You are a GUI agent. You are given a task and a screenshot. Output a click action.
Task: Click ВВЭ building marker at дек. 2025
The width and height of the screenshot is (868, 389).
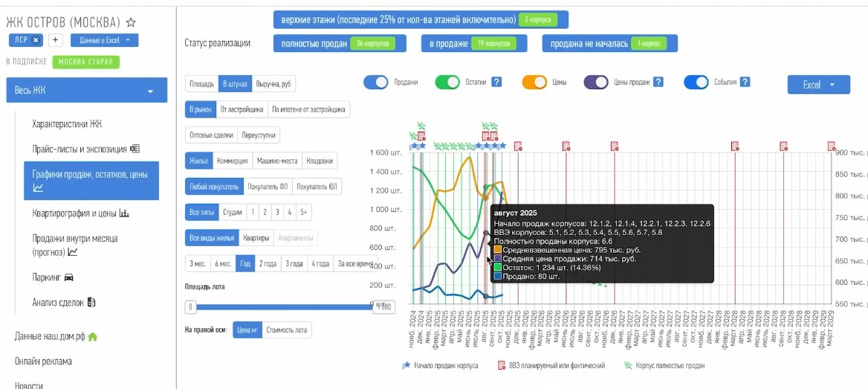(x=518, y=146)
